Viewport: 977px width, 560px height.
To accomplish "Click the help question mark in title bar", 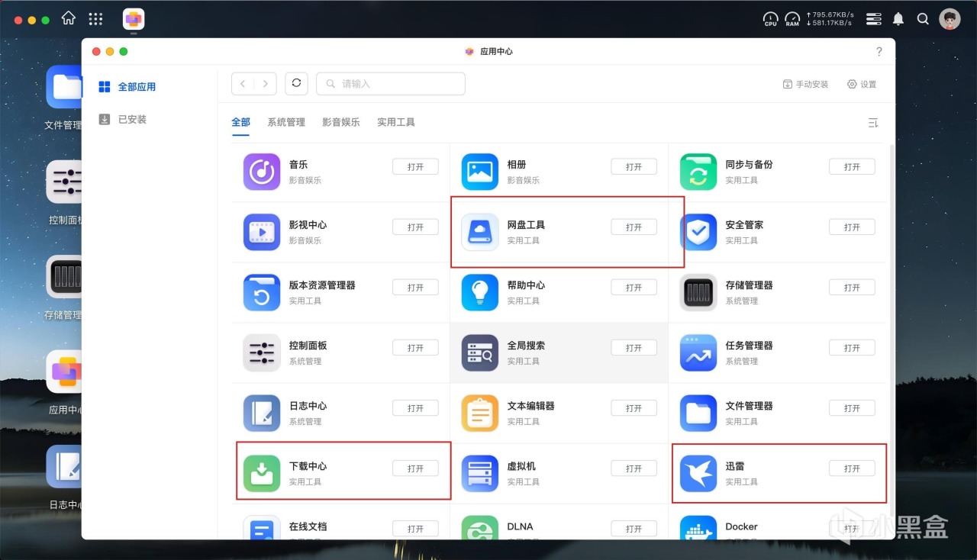I will (879, 52).
